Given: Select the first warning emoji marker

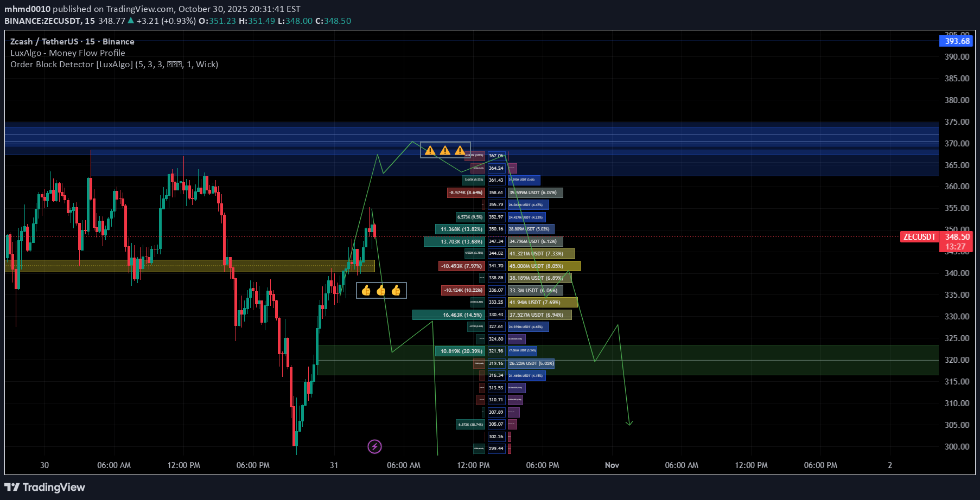Looking at the screenshot, I should (430, 150).
